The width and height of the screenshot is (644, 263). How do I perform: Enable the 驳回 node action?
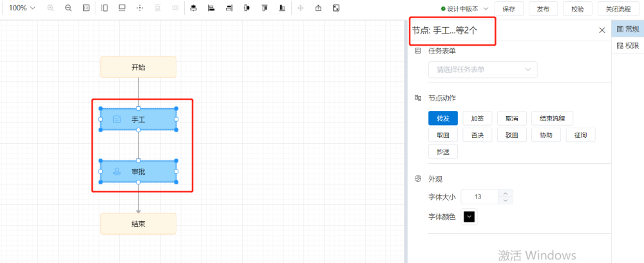(512, 135)
